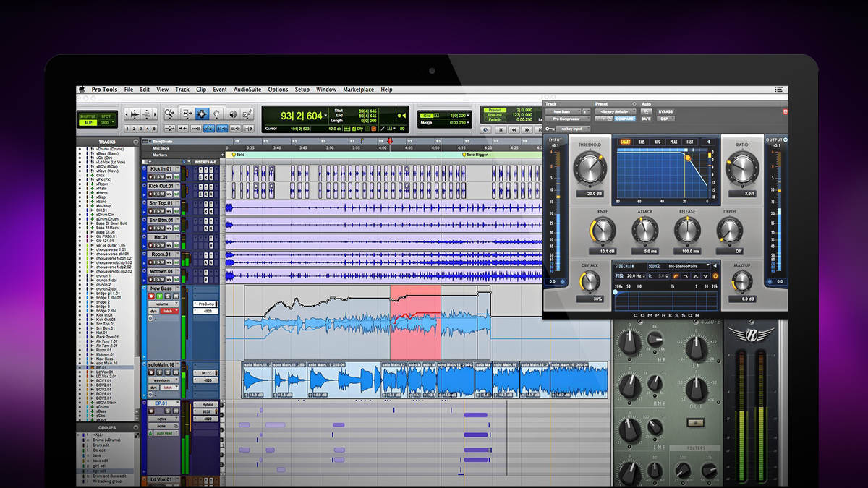Click the sidechain listen speaker icon

pos(715,266)
